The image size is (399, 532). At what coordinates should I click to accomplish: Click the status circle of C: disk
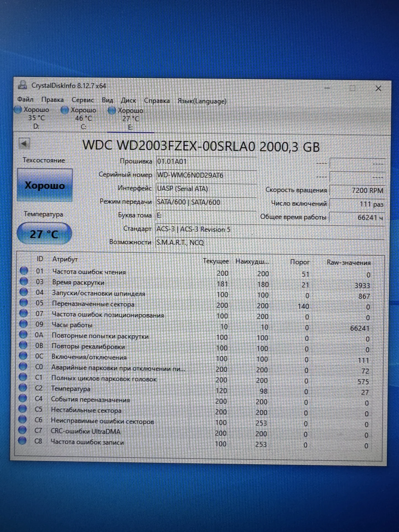click(x=65, y=110)
